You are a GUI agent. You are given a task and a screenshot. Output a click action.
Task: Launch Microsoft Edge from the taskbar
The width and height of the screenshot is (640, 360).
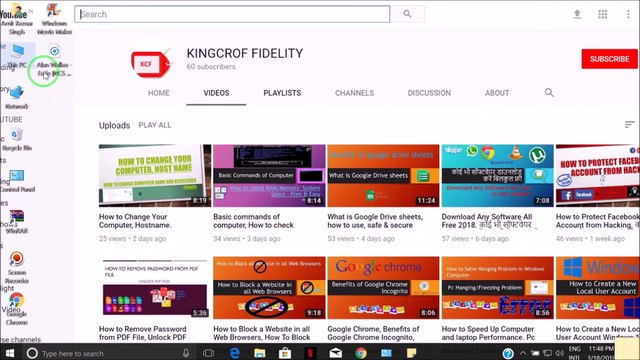pyautogui.click(x=234, y=353)
